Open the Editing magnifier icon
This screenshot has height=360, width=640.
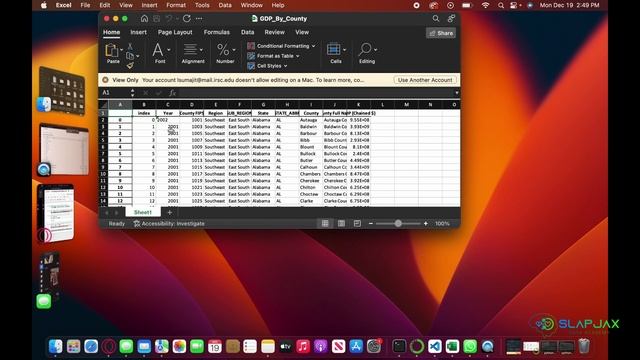pyautogui.click(x=364, y=49)
